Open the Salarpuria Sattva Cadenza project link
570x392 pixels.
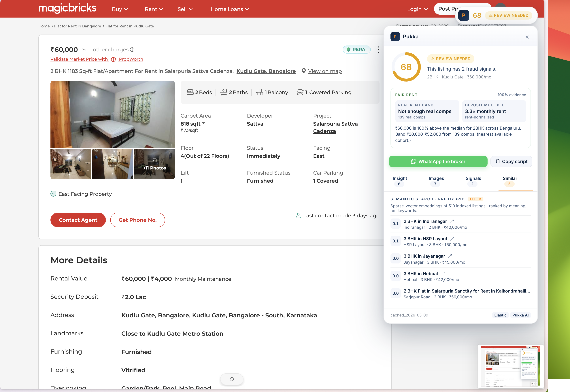click(335, 127)
